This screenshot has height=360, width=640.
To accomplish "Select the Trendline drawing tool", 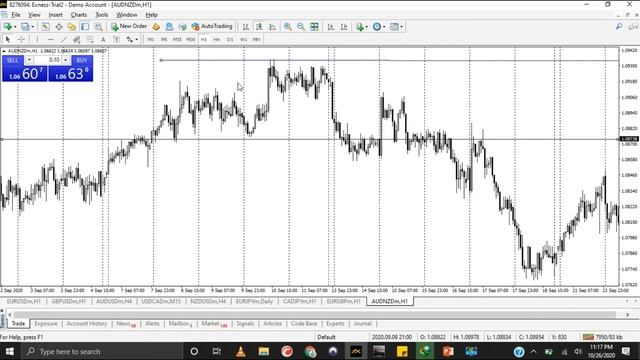I will [x=64, y=40].
